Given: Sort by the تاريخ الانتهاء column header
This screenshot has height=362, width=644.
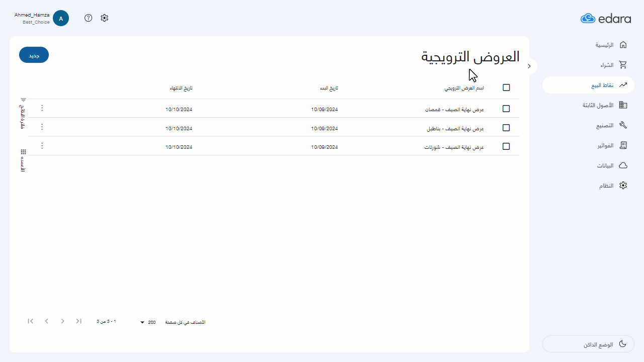Looking at the screenshot, I should pyautogui.click(x=181, y=88).
